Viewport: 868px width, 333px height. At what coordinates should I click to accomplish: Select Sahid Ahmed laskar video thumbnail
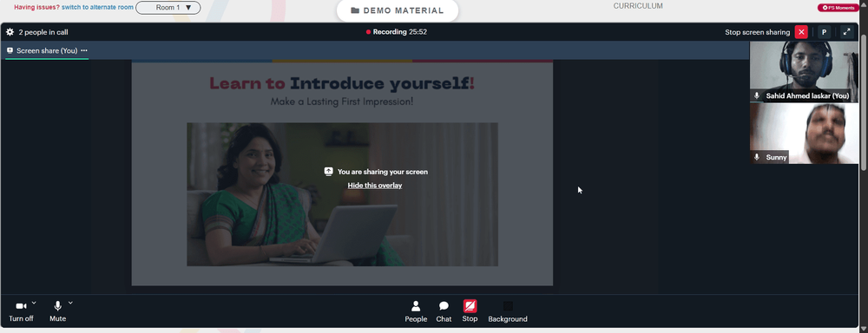point(804,72)
